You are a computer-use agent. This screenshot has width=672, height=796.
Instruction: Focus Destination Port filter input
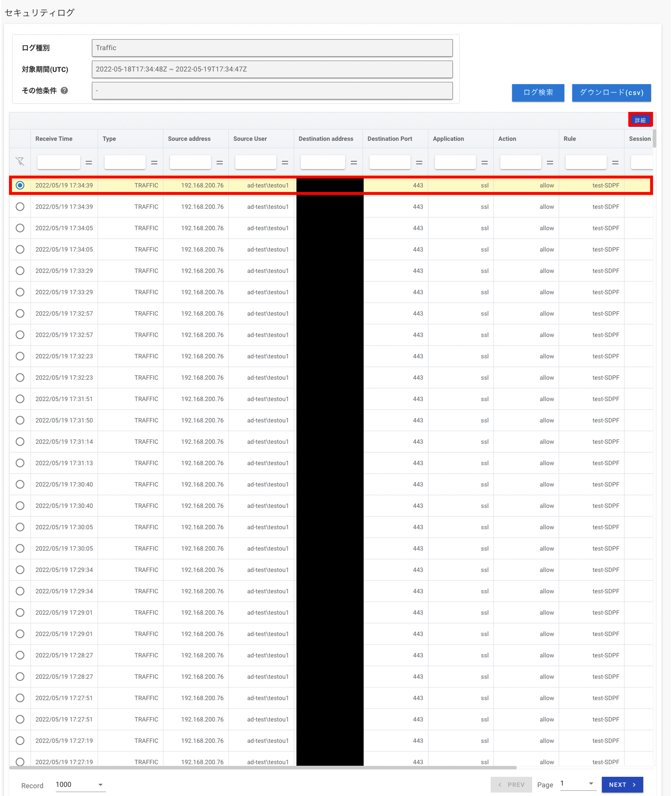coord(390,162)
